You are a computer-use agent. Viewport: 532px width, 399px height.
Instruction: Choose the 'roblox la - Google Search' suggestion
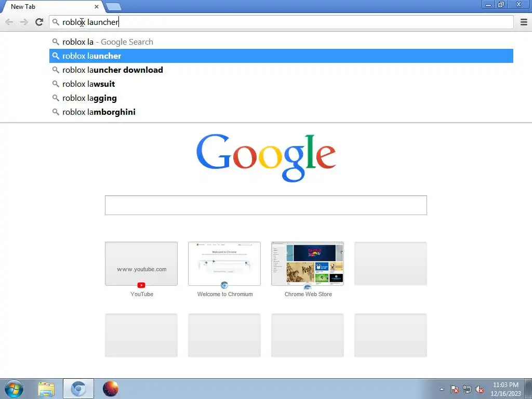point(281,42)
